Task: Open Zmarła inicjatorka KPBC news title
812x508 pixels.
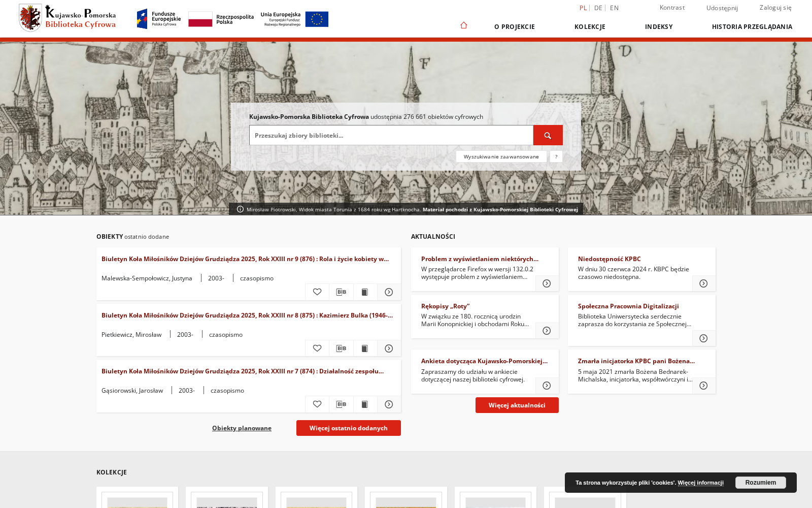Action: (x=636, y=361)
